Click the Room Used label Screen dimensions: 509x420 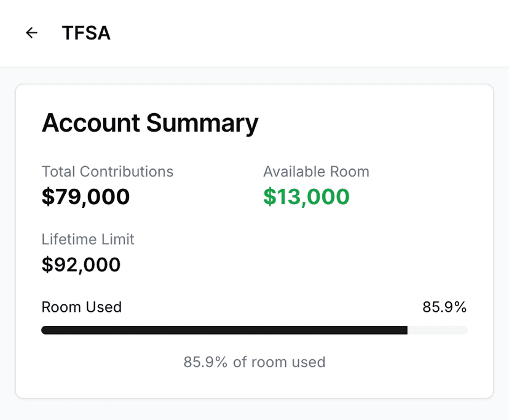tap(81, 307)
